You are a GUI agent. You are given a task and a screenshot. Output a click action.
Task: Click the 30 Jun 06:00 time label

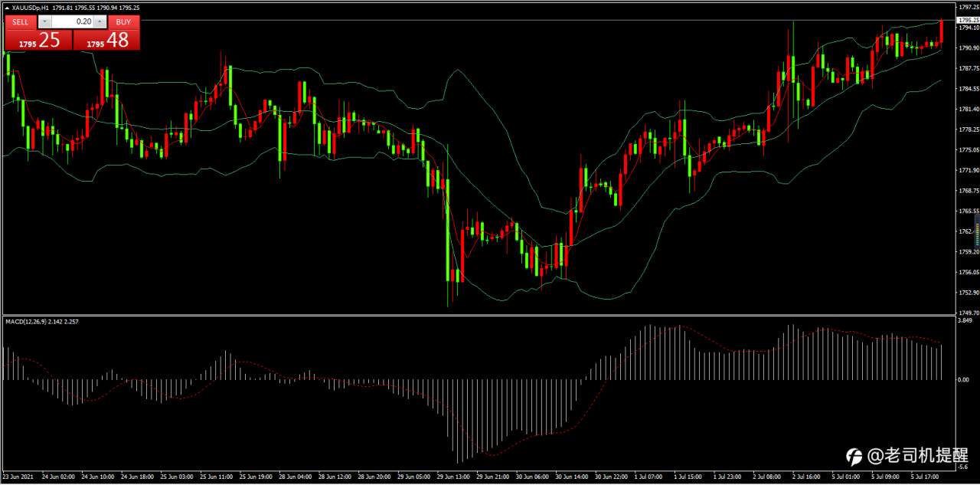[533, 477]
